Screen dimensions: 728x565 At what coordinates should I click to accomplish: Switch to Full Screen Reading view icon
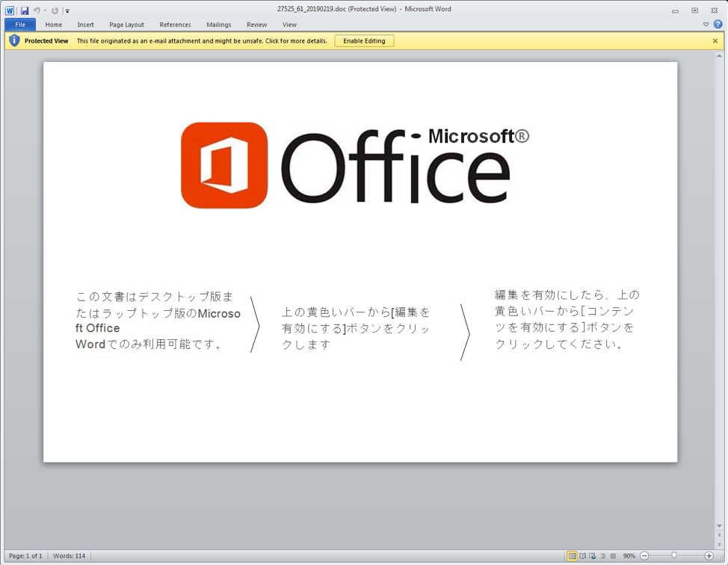pyautogui.click(x=582, y=556)
